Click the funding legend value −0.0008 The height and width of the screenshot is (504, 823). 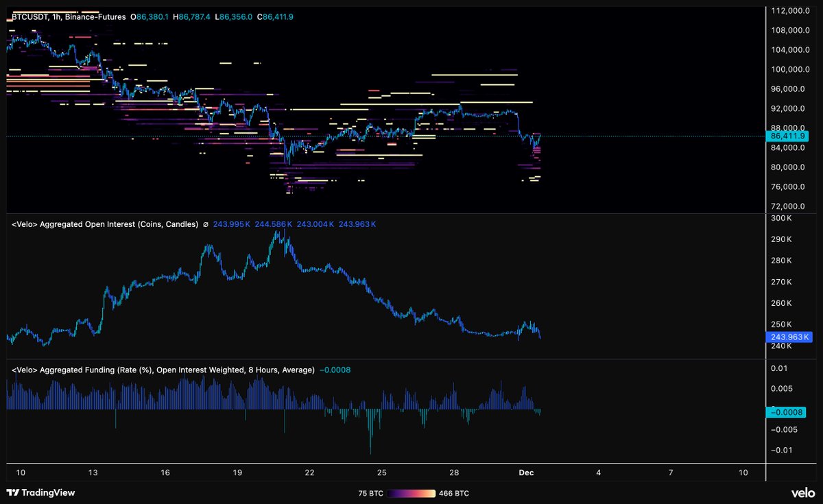[335, 370]
